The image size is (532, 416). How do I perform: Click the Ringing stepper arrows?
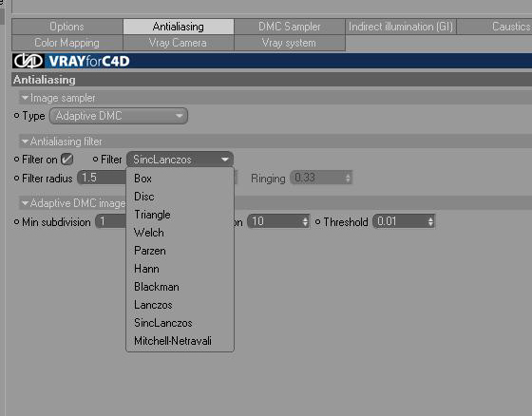click(348, 178)
